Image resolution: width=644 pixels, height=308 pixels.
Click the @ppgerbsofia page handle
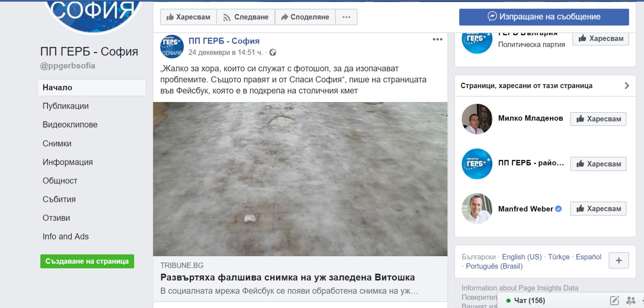coord(68,66)
